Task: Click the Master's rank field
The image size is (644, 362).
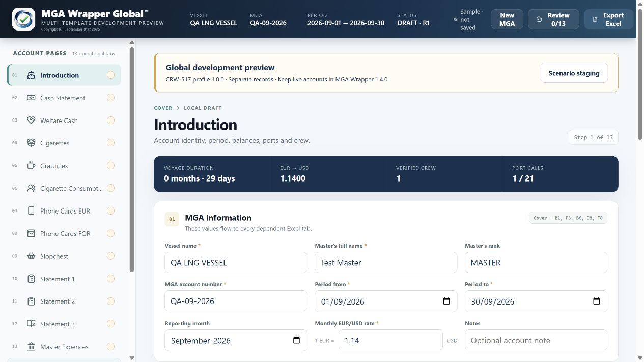Action: click(536, 262)
